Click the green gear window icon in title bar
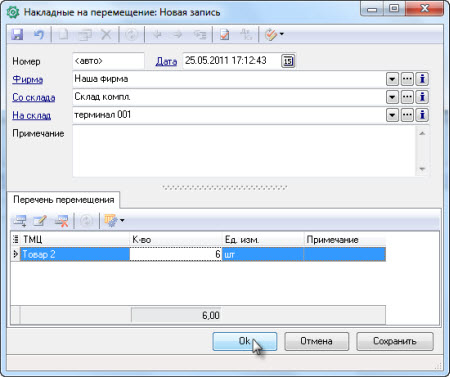450x377 pixels. pos(13,12)
